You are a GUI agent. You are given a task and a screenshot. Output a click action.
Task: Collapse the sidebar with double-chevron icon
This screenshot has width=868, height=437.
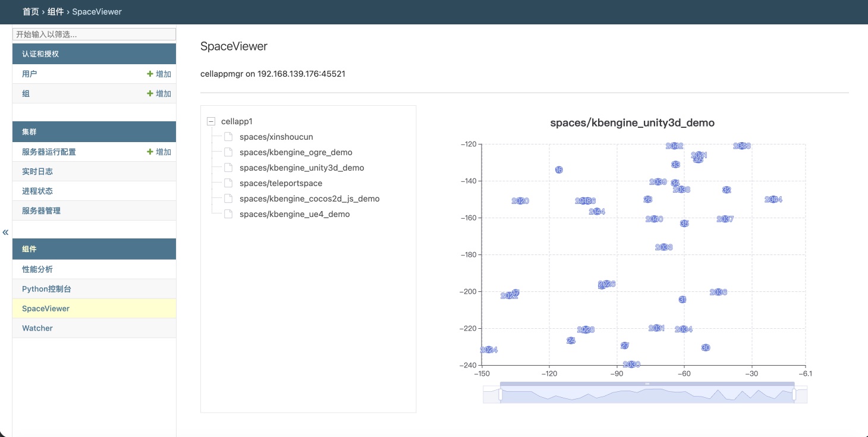point(5,232)
